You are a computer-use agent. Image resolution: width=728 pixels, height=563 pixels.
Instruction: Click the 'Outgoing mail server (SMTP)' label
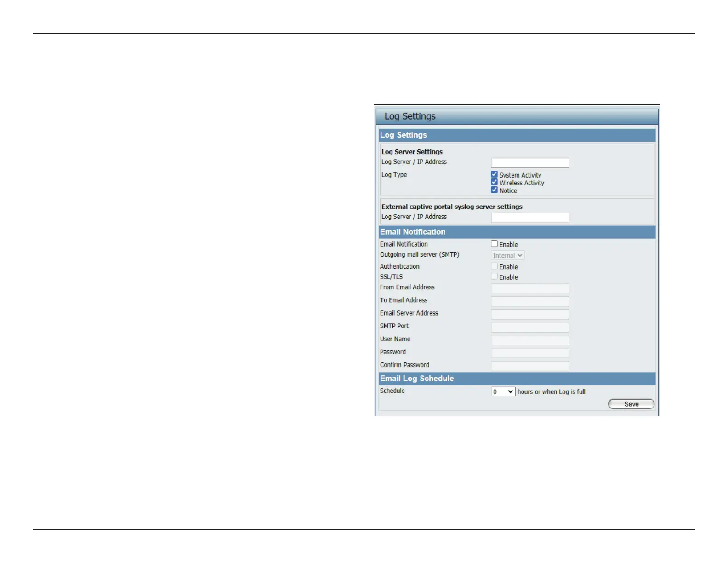(419, 255)
